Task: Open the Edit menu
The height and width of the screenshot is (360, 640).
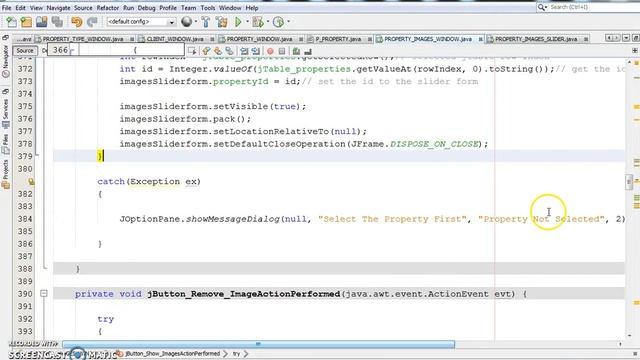Action: tap(20, 8)
